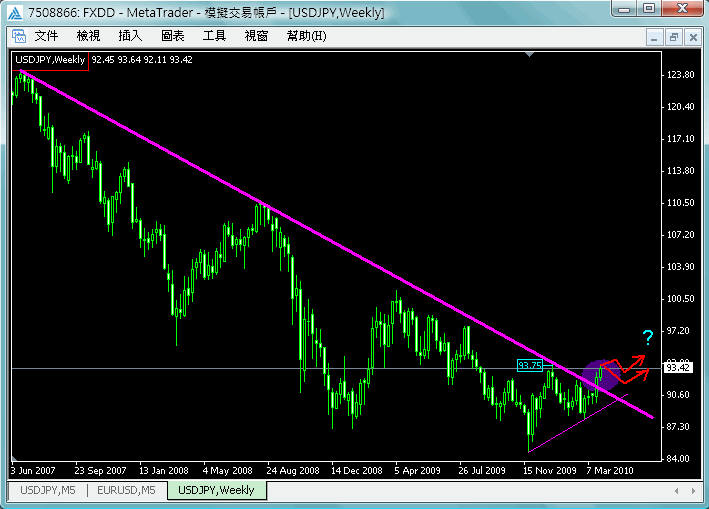Click the 24 Aug 2008 date label
The height and width of the screenshot is (509, 709).
click(x=293, y=471)
